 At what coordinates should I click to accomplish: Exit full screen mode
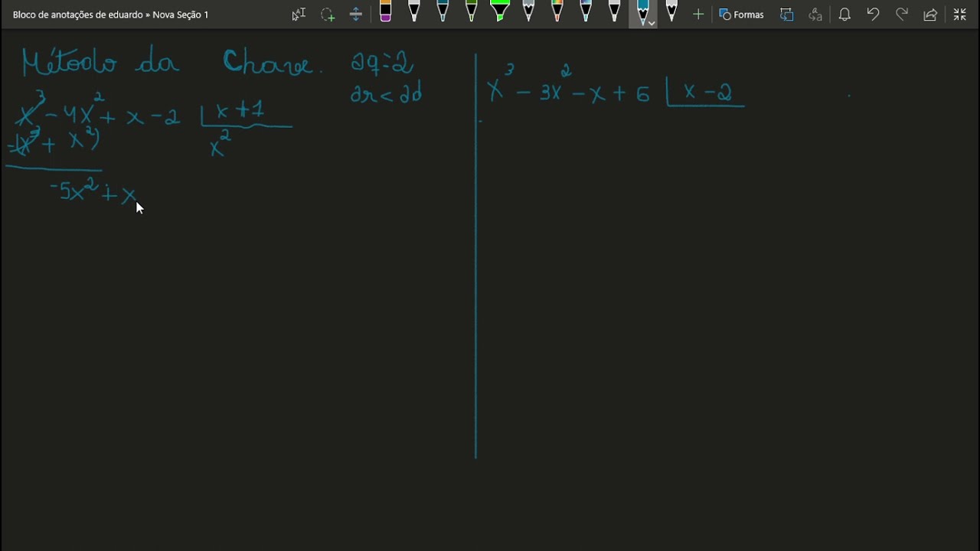(959, 15)
